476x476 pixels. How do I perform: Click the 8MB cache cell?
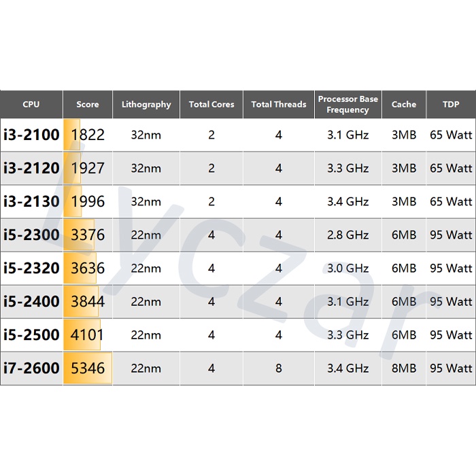pos(403,369)
